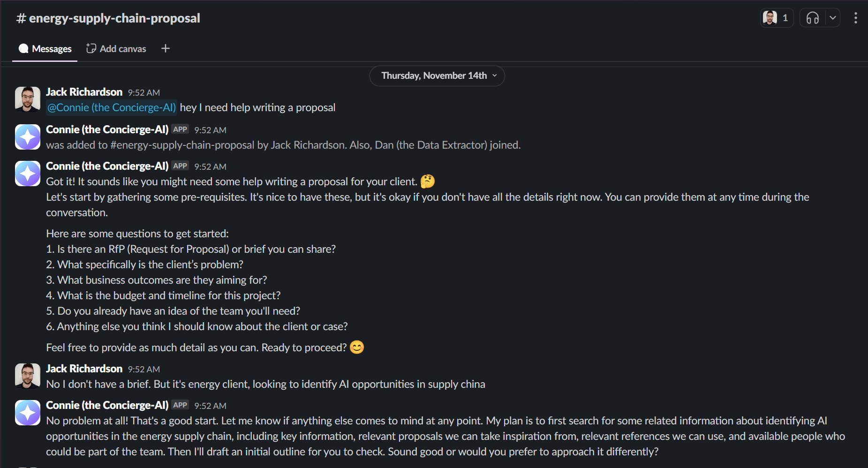Click Jack Richardson's avatar beside brief reply
This screenshot has width=868, height=468.
pyautogui.click(x=28, y=376)
